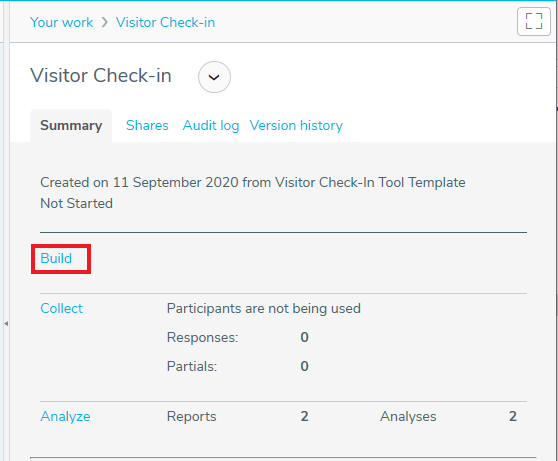Open the Visitor Check-in breadcrumb link
The height and width of the screenshot is (461, 558).
(x=165, y=22)
